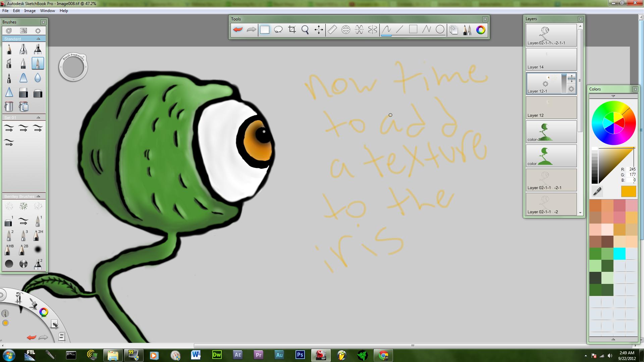Select the Polyline stroke style

pyautogui.click(x=426, y=29)
